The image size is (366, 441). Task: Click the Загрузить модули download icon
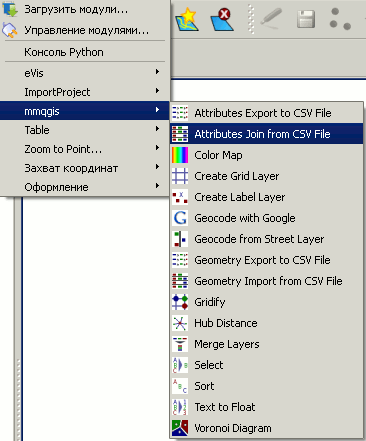click(x=10, y=9)
